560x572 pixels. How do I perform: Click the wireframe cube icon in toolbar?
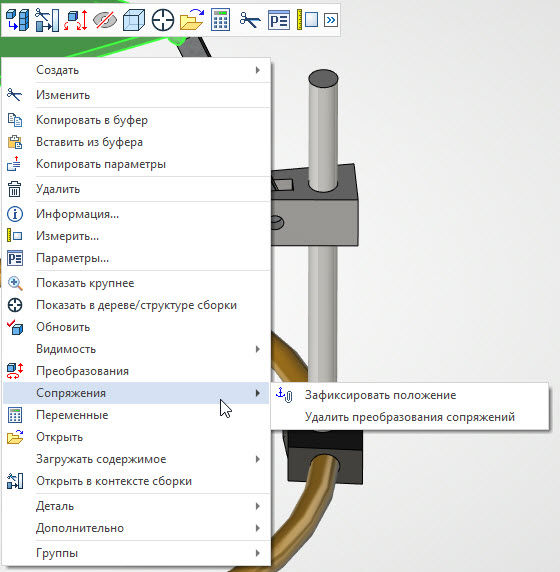click(x=134, y=20)
